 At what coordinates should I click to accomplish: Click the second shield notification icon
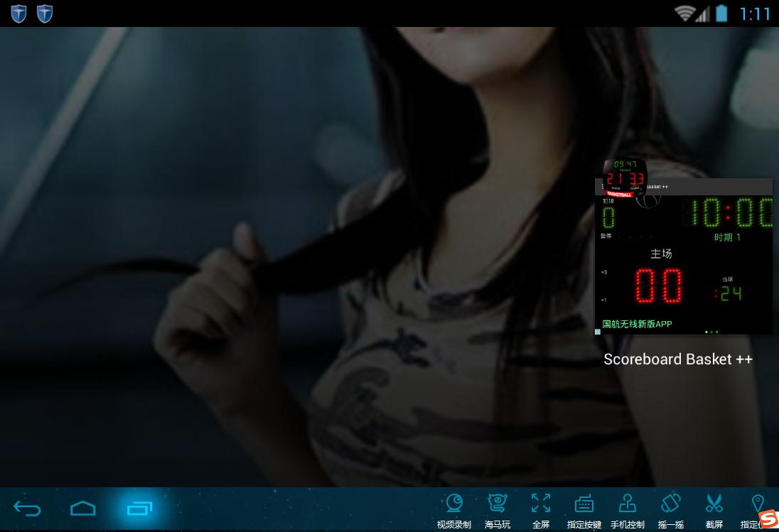[x=45, y=13]
